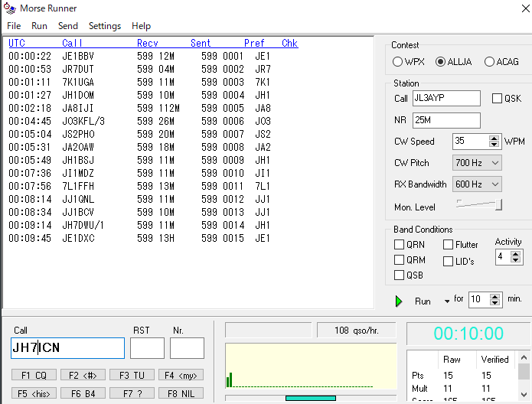532x404 pixels.
Task: Click the F1 CQ button
Action: pyautogui.click(x=34, y=375)
